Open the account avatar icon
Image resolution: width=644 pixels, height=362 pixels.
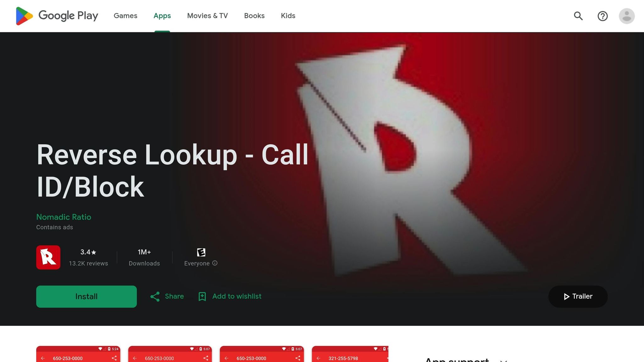tap(626, 16)
